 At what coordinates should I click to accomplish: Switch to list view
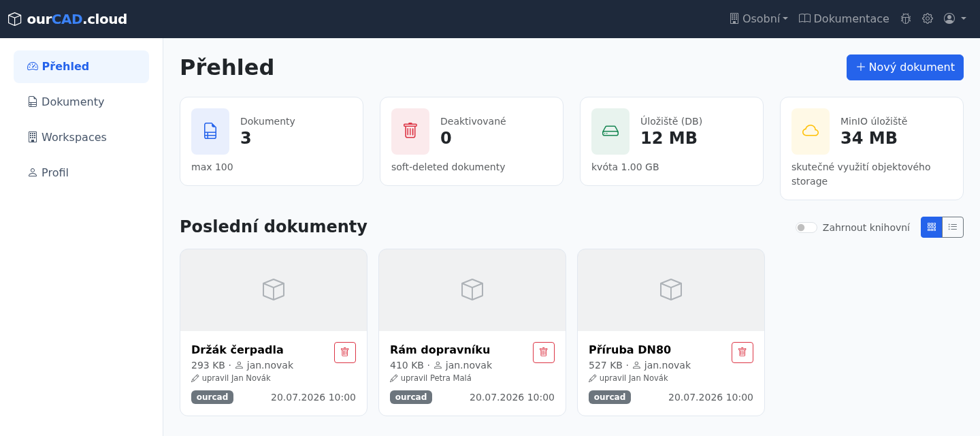[x=953, y=228]
